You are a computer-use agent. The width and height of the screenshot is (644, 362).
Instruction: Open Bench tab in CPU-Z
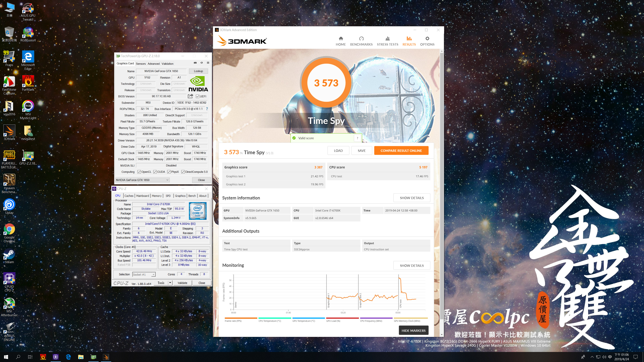coord(192,196)
